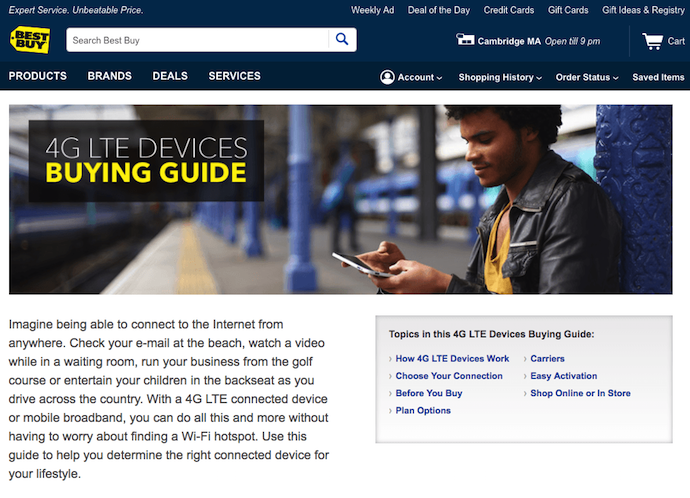Image resolution: width=690 pixels, height=498 pixels.
Task: Click the 4G LTE Buying Guide banner
Action: click(x=340, y=199)
